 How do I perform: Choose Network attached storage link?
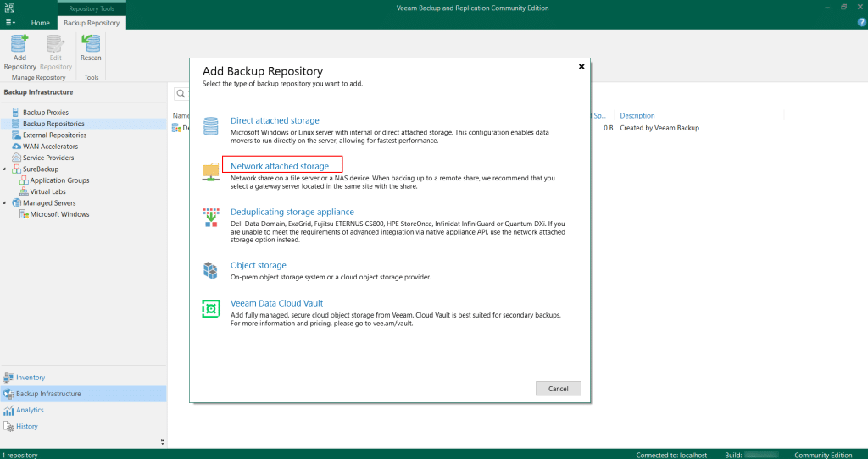[280, 166]
